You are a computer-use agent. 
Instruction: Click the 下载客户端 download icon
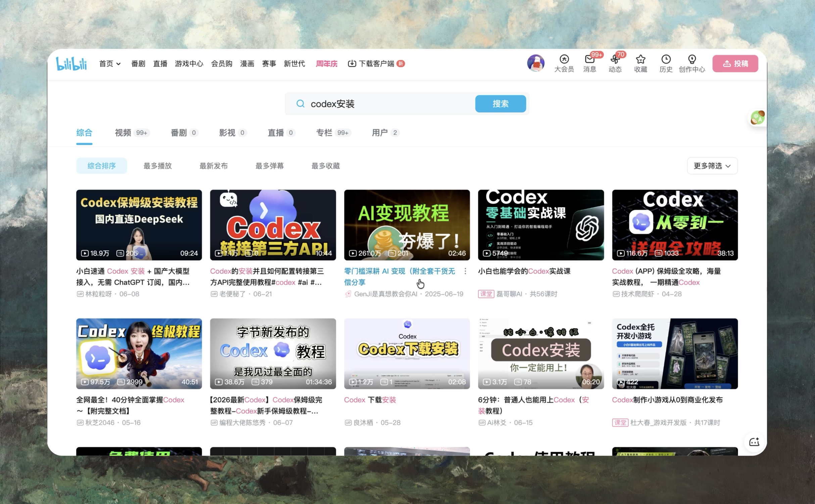[352, 63]
